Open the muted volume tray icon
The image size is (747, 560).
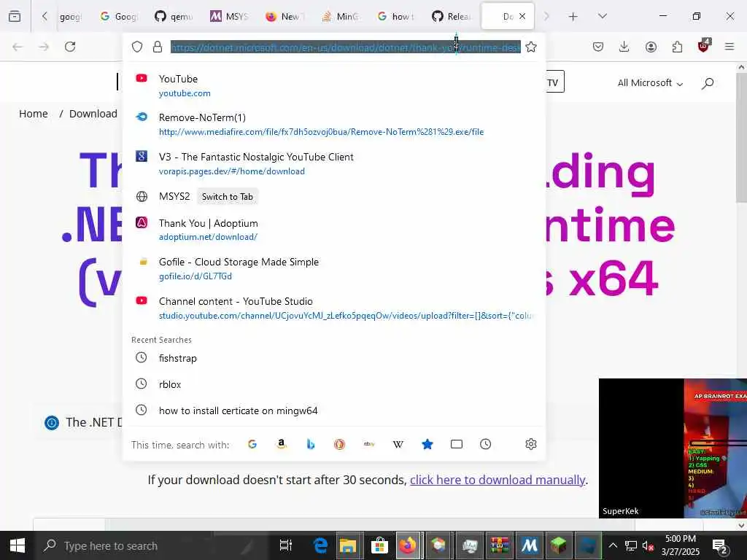pyautogui.click(x=648, y=545)
